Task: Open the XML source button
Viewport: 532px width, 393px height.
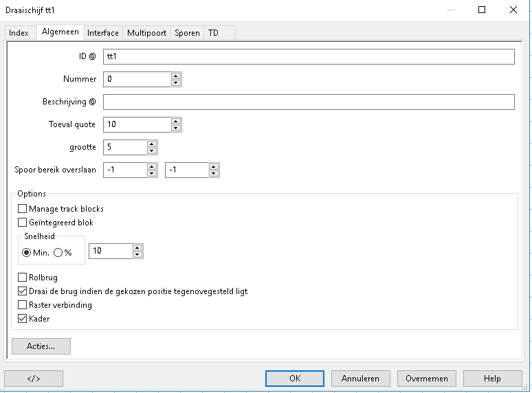Action: point(34,379)
